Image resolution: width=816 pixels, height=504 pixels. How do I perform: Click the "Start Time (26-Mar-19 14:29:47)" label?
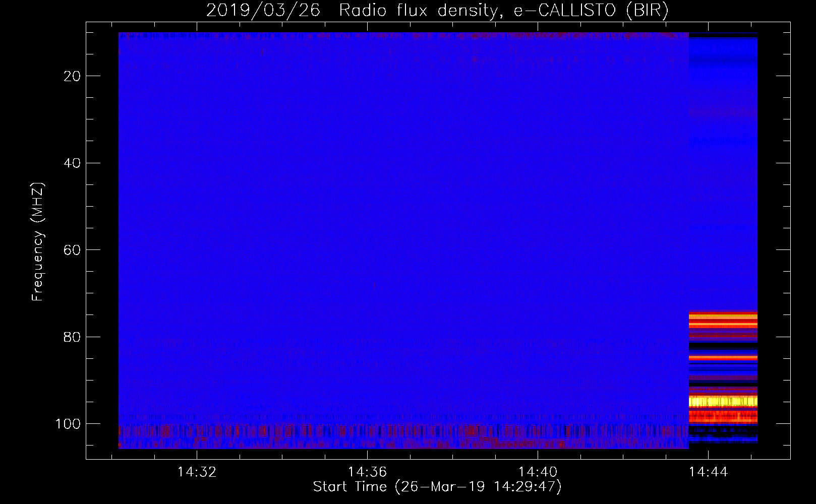437,487
